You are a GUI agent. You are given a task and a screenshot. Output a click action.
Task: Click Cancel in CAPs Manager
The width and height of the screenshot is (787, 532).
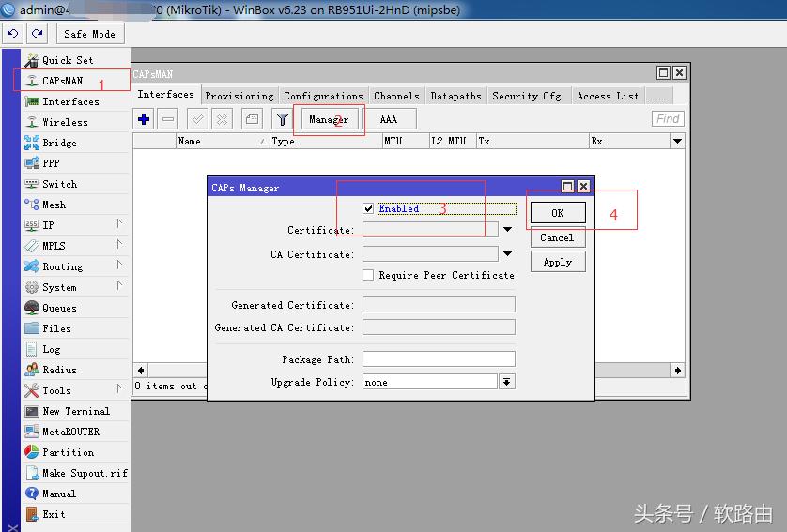click(x=558, y=237)
